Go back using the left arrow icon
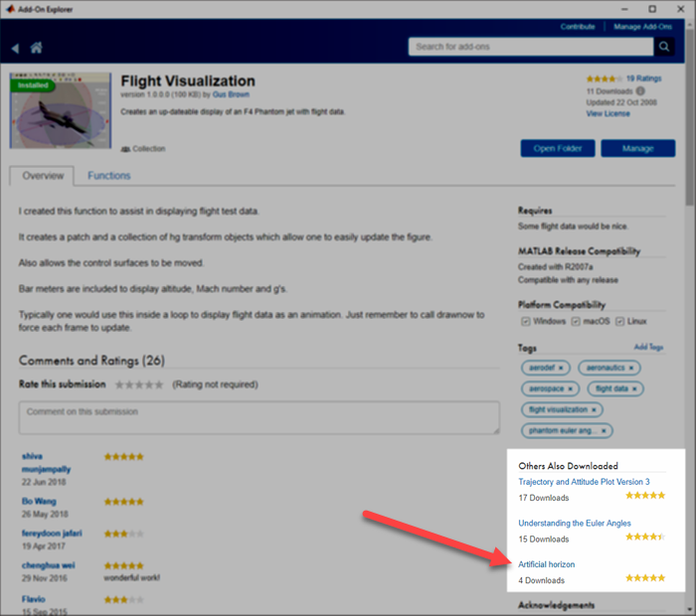 (x=15, y=48)
